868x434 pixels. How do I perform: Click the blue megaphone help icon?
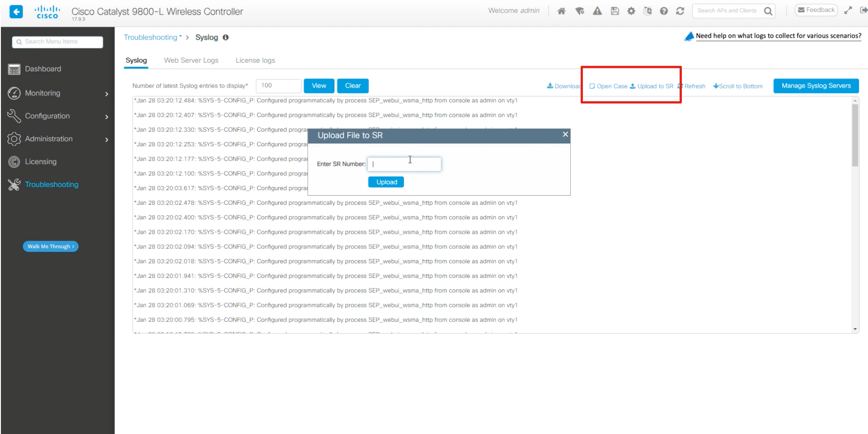[689, 36]
